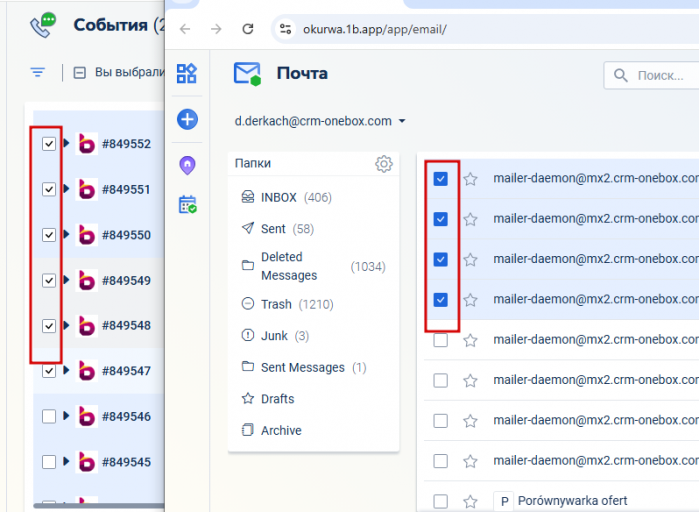Screen dimensions: 699x512
Task: Click the search magnifier icon
Action: [621, 75]
